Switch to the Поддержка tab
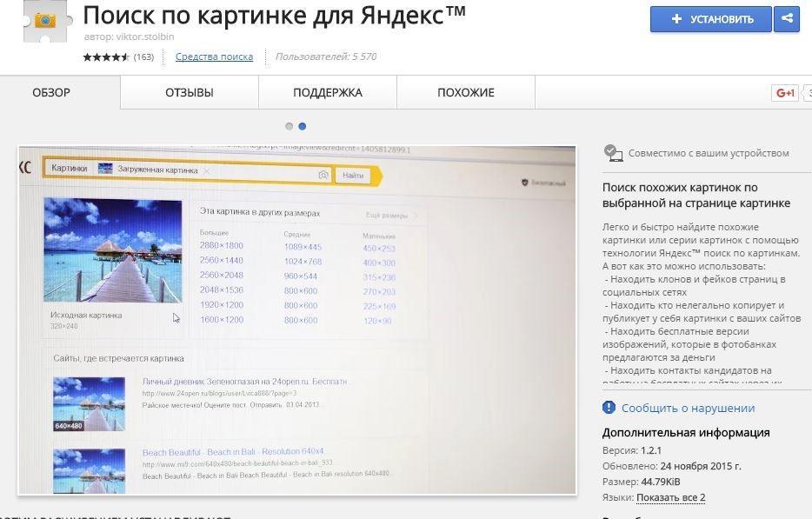 [328, 93]
